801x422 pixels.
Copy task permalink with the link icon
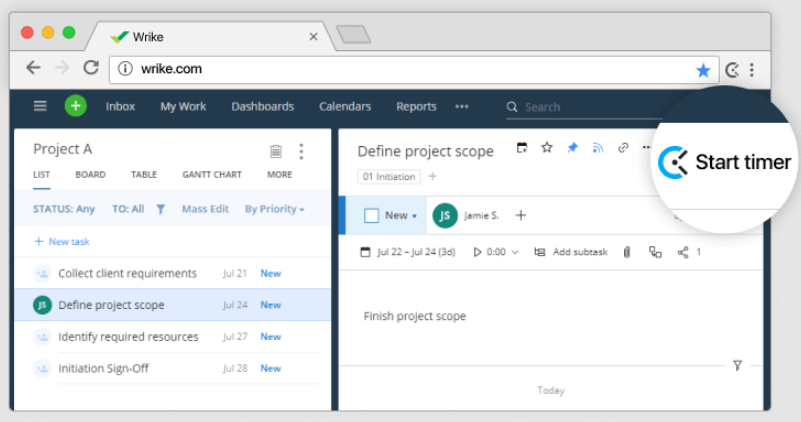tap(623, 148)
